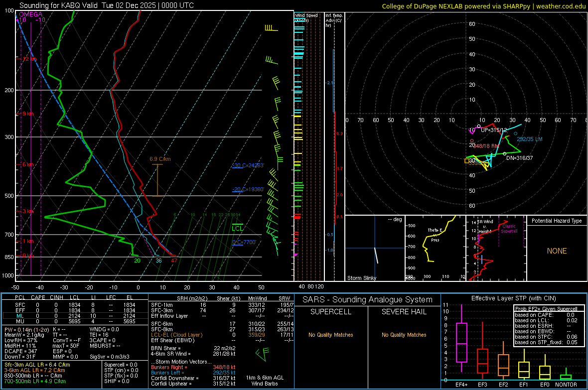Click the SUPERCELL column header in SARS
This screenshot has height=390, width=588.
click(331, 312)
